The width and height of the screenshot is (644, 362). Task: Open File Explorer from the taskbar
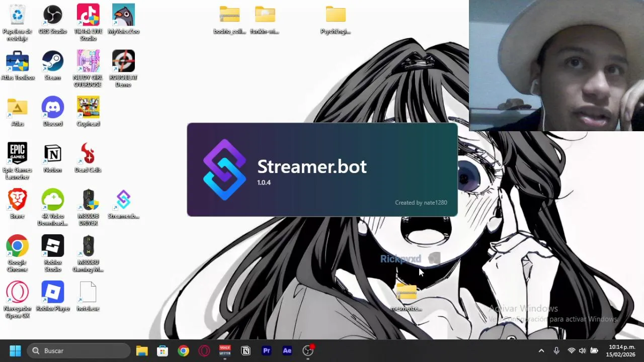(x=142, y=350)
